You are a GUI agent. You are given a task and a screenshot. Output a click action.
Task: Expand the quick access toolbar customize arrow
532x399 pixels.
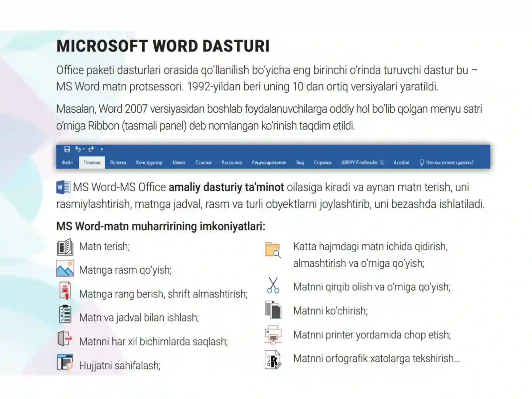point(102,149)
